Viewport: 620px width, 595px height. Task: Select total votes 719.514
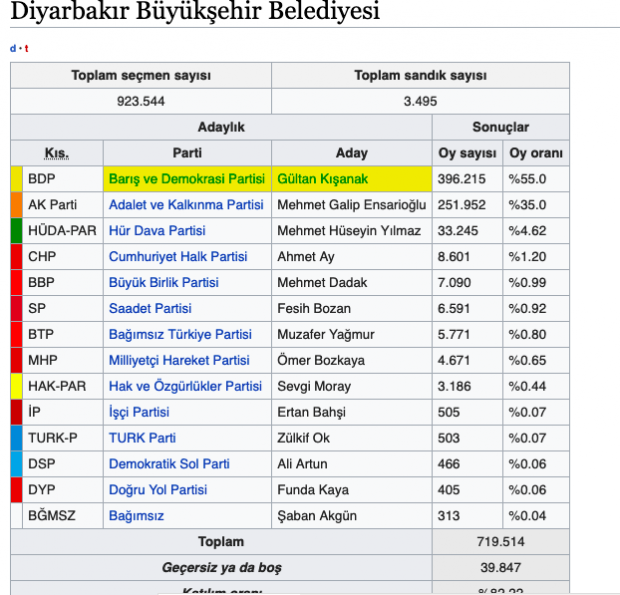pyautogui.click(x=501, y=542)
